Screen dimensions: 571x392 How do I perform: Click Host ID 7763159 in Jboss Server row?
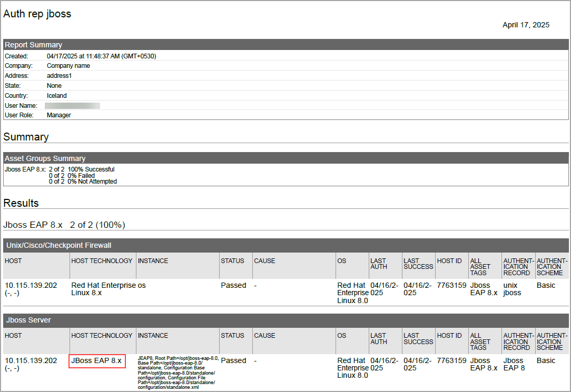tap(451, 361)
